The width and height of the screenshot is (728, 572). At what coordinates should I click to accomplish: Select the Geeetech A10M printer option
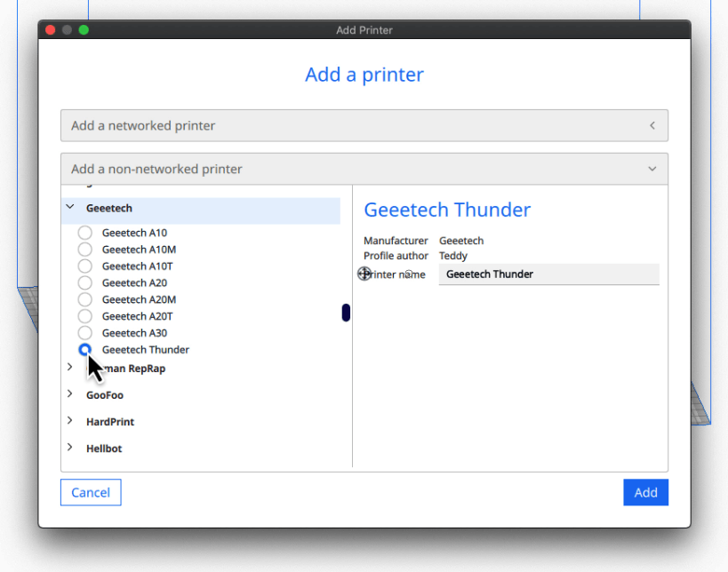coord(84,250)
